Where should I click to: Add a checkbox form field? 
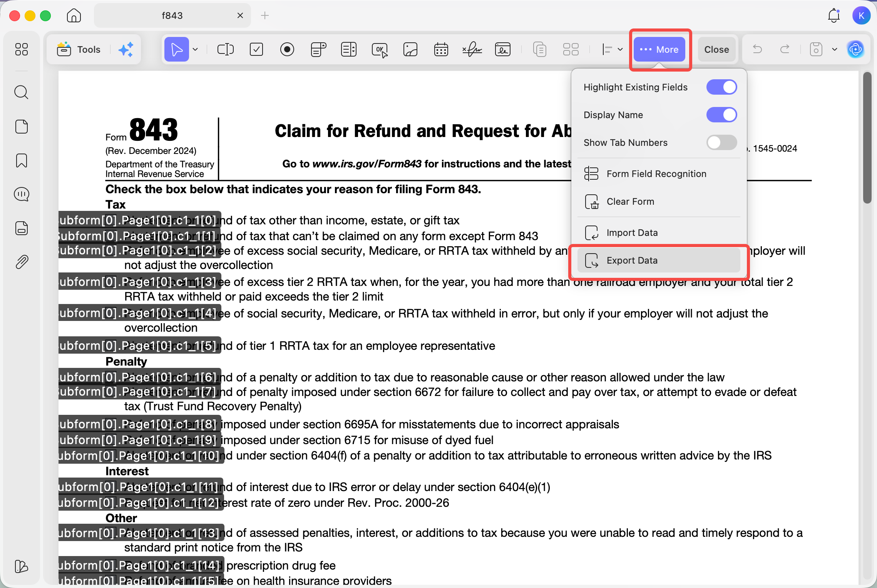(256, 49)
